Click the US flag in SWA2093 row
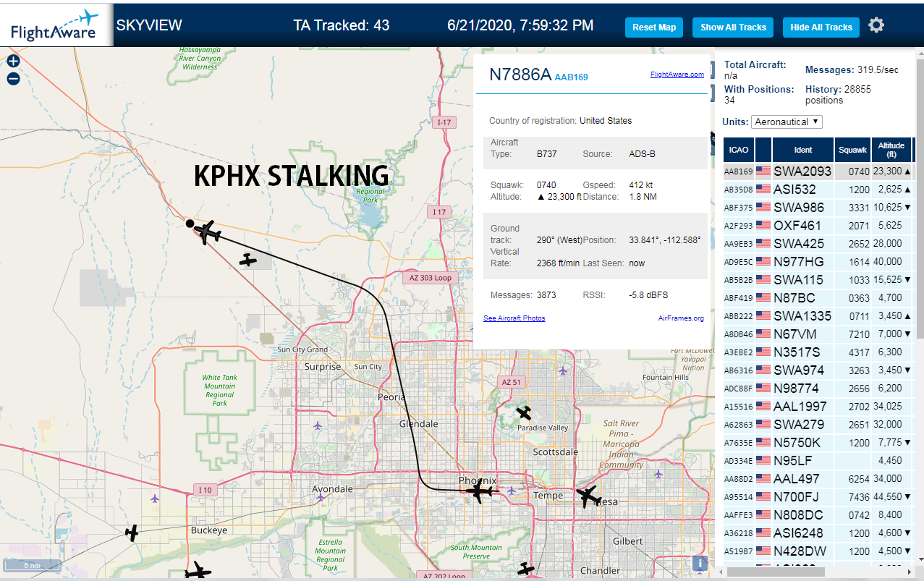 tap(763, 171)
